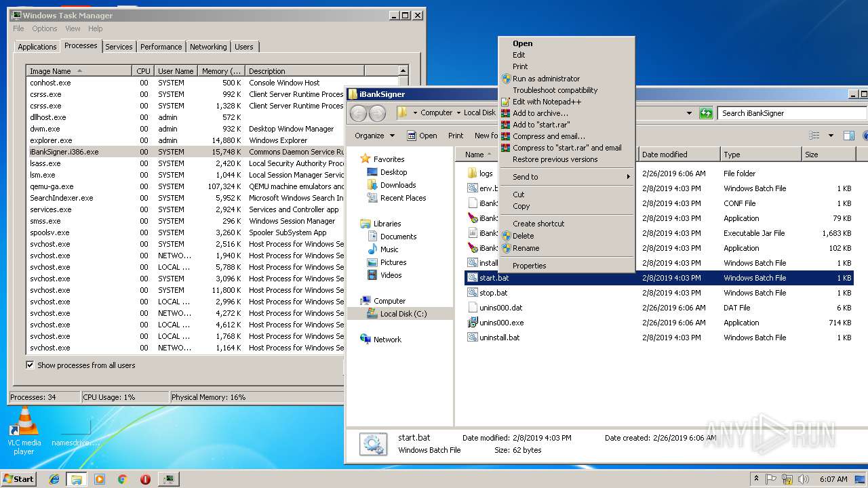
Task: Open the view options dropdown arrow
Action: [x=831, y=136]
